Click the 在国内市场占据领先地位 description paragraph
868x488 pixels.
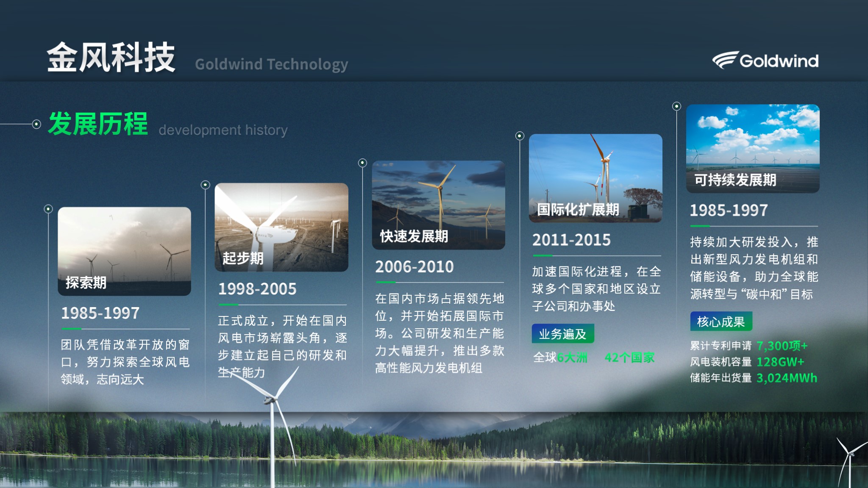pyautogui.click(x=440, y=333)
